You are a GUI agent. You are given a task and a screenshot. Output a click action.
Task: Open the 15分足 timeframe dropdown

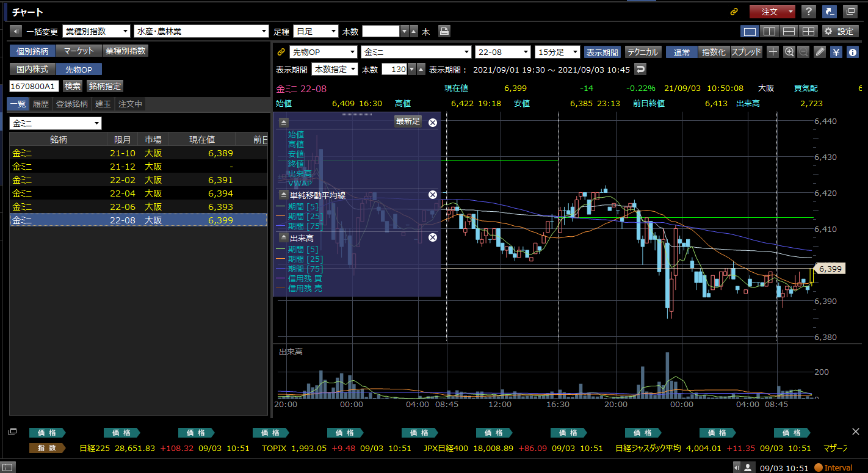coord(557,52)
